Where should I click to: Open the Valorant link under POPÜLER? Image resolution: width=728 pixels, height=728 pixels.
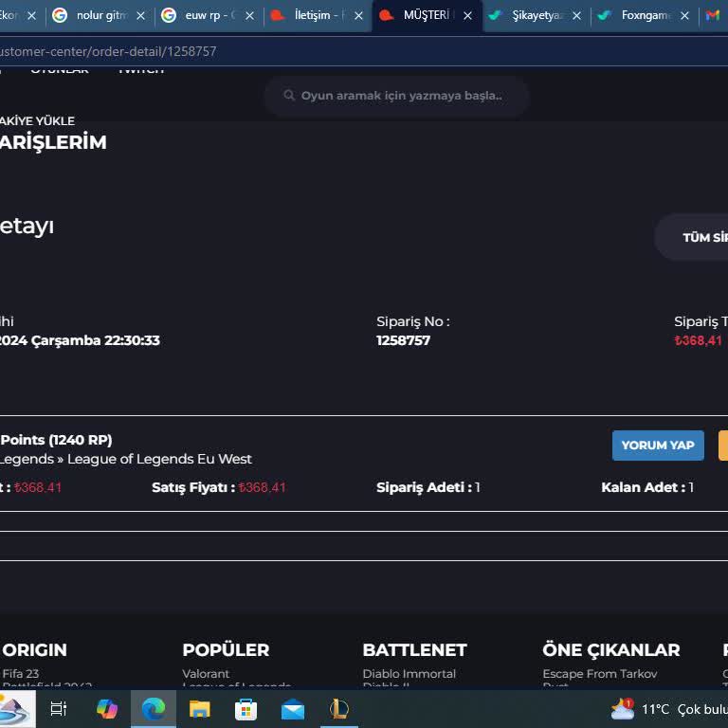pyautogui.click(x=206, y=674)
